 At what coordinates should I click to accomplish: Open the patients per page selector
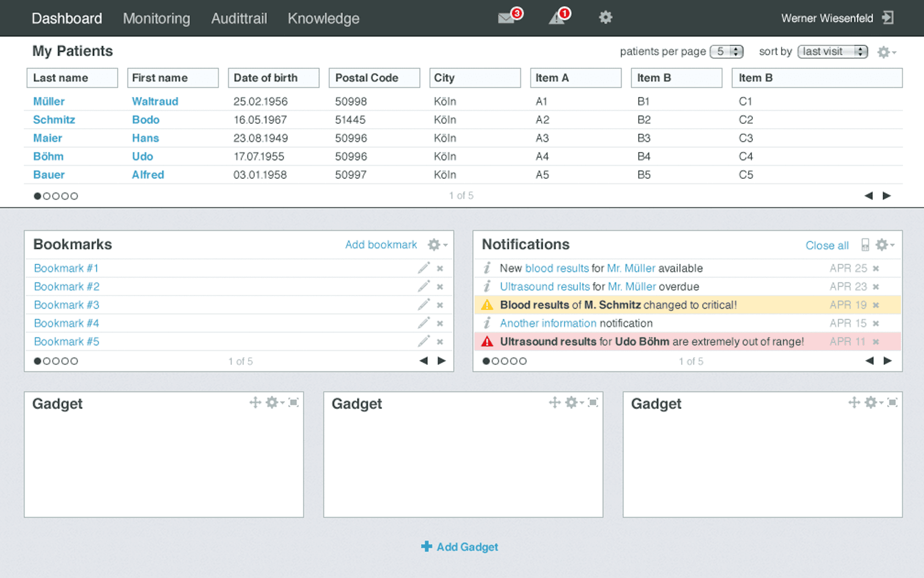727,51
